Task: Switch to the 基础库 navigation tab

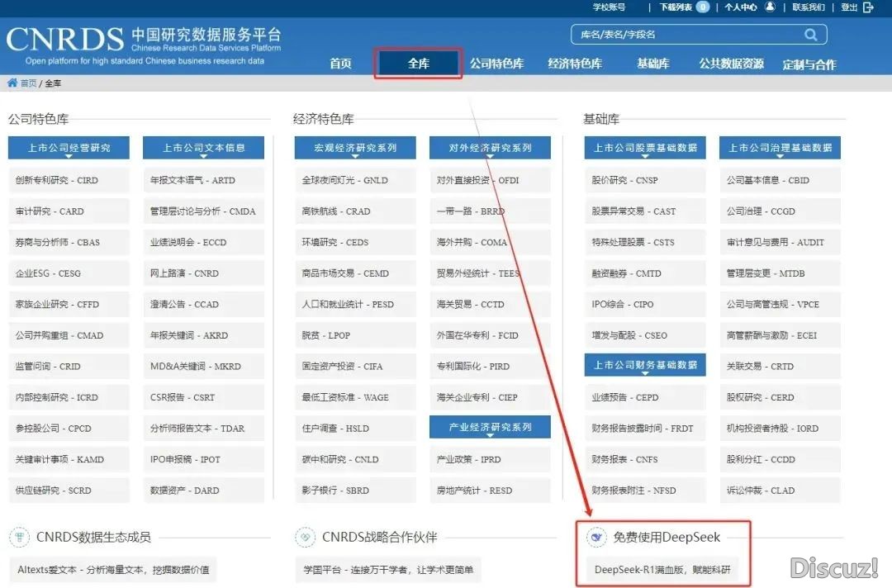Action: pyautogui.click(x=653, y=64)
